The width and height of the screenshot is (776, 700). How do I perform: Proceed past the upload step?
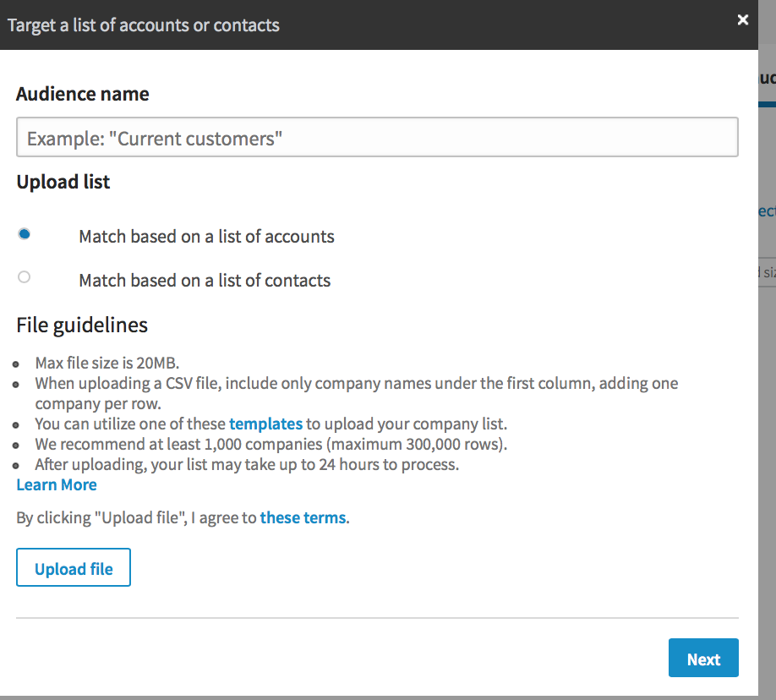pos(703,658)
